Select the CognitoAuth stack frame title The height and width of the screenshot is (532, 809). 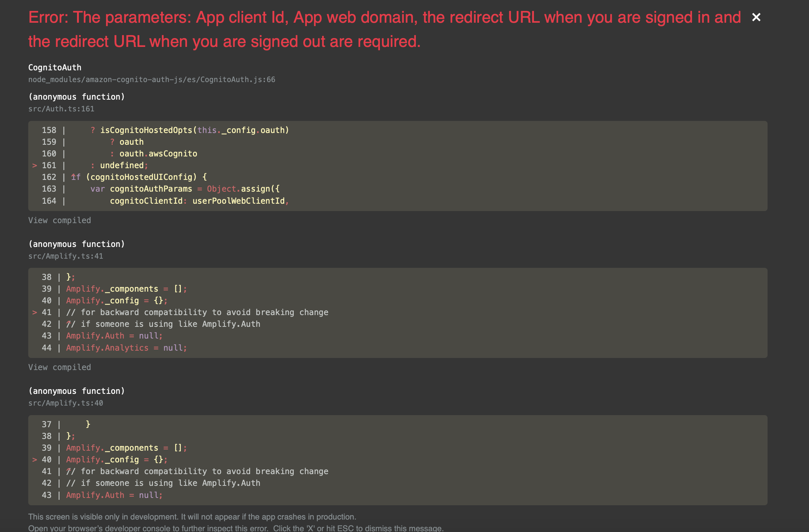pyautogui.click(x=54, y=67)
